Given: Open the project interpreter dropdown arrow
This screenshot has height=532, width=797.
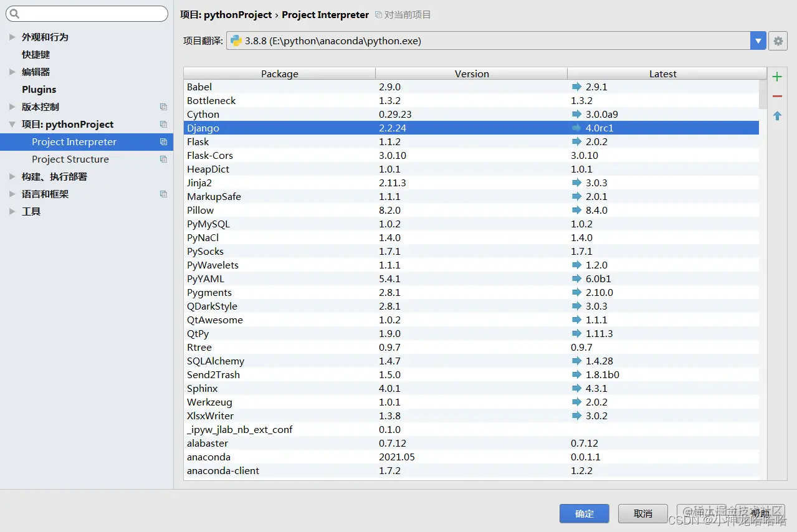Looking at the screenshot, I should [x=758, y=41].
